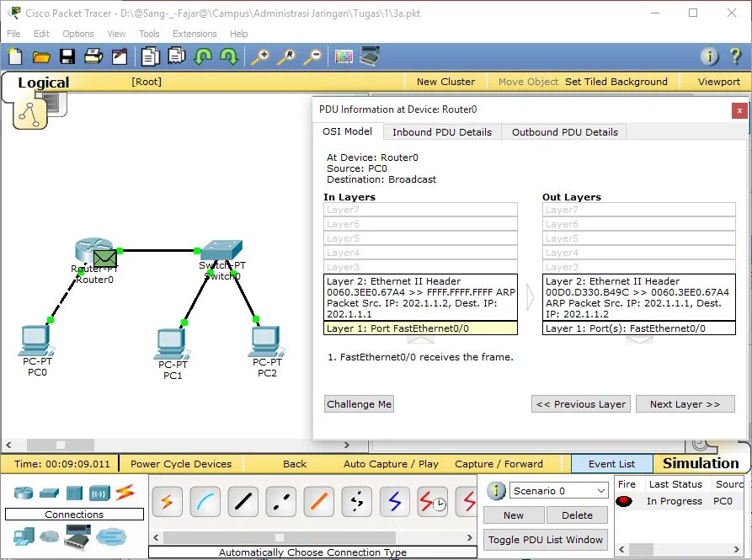
Task: Open the File menu
Action: coord(13,34)
